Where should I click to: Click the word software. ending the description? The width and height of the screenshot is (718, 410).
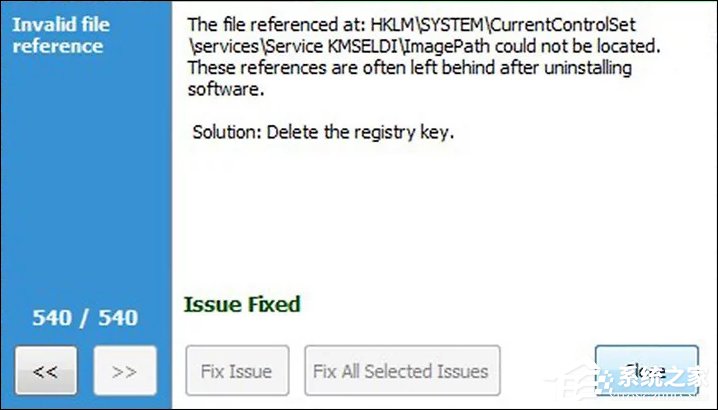coord(226,89)
